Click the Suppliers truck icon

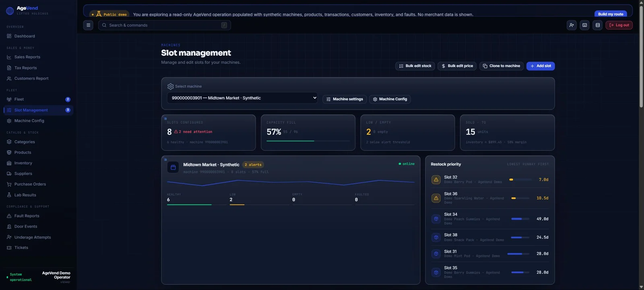coord(9,174)
